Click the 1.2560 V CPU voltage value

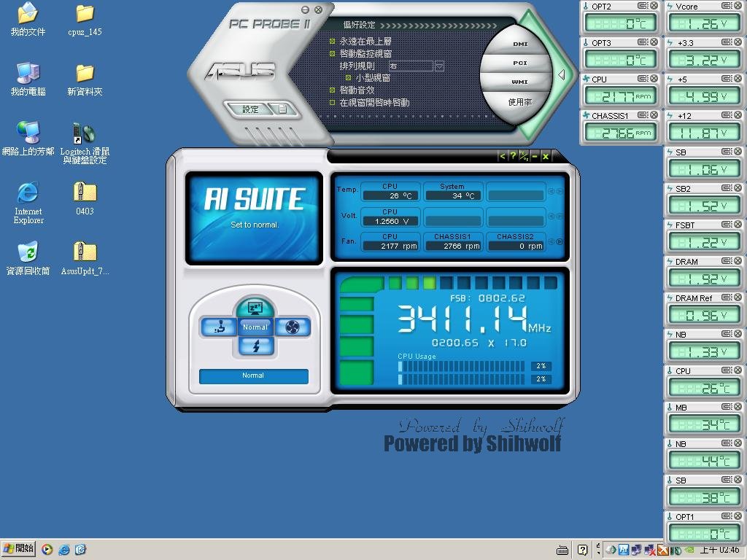pyautogui.click(x=391, y=222)
